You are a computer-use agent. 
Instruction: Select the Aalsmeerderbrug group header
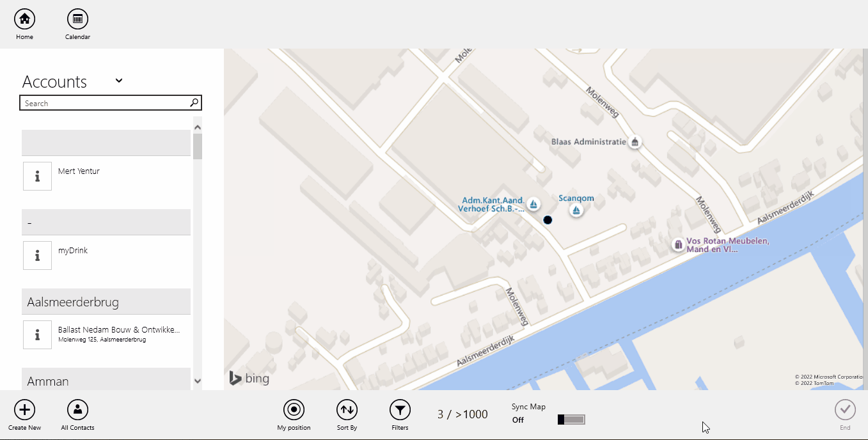pos(106,302)
